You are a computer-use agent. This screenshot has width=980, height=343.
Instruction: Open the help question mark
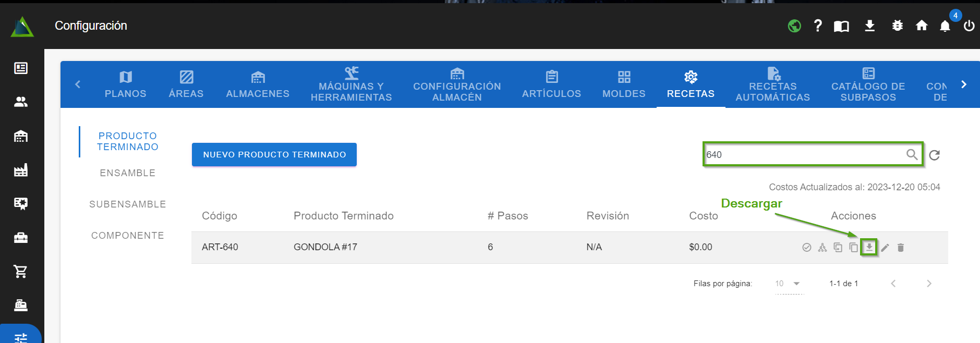point(818,26)
